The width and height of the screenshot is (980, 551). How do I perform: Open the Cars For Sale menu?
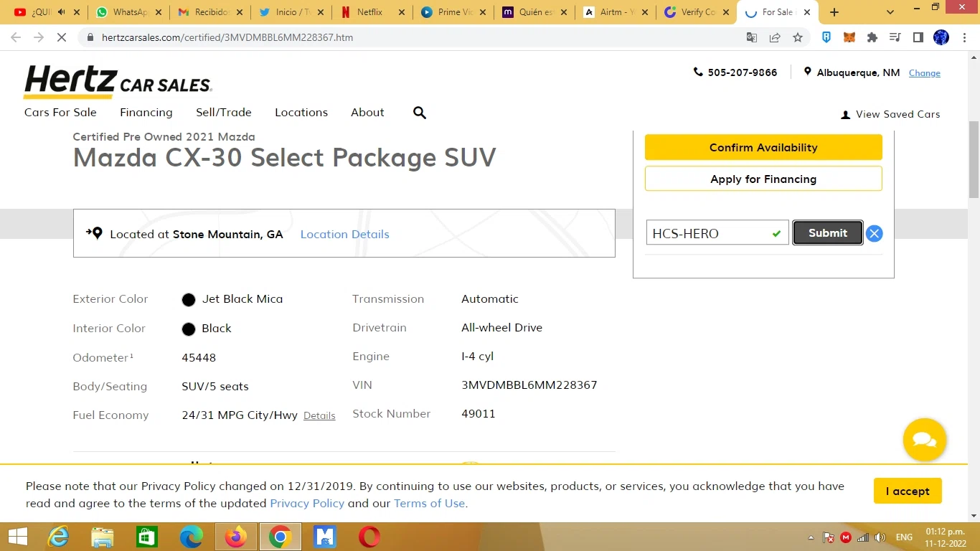60,113
